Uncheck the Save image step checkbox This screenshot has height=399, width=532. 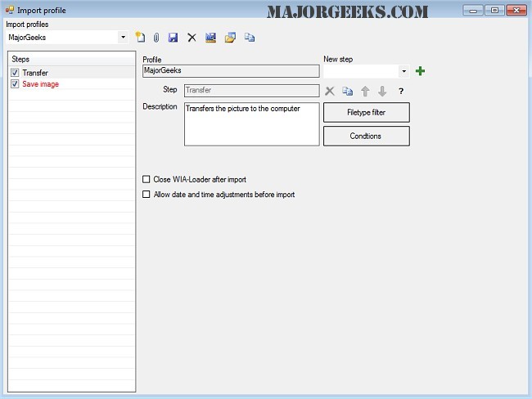click(x=16, y=84)
